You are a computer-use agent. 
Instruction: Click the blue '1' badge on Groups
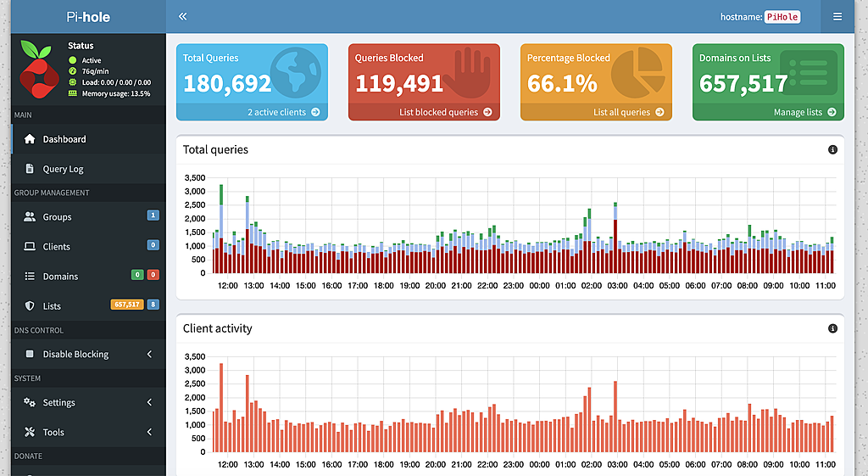[153, 215]
